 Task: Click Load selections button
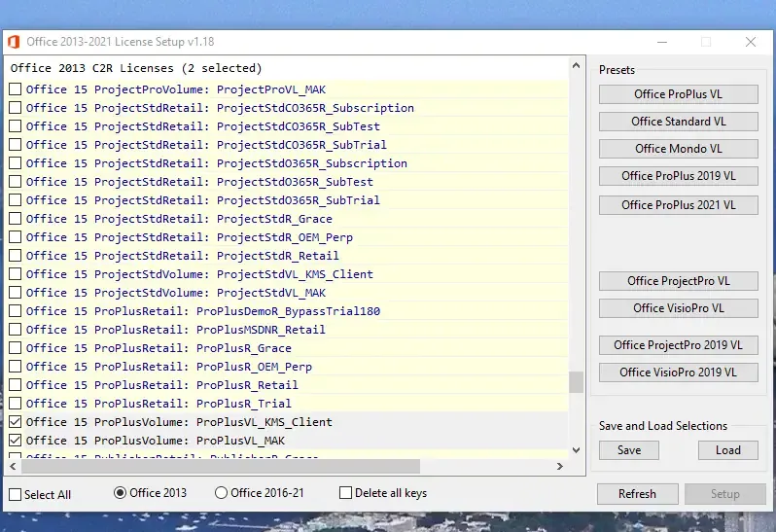coord(728,450)
